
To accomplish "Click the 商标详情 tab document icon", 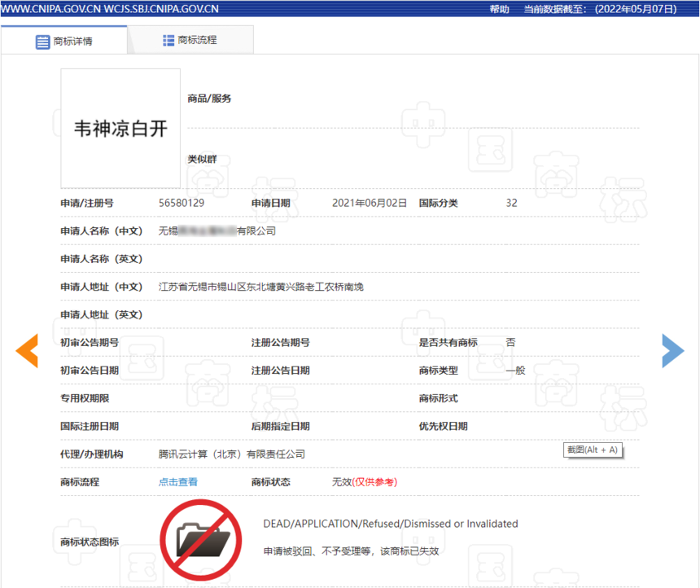I will (42, 42).
